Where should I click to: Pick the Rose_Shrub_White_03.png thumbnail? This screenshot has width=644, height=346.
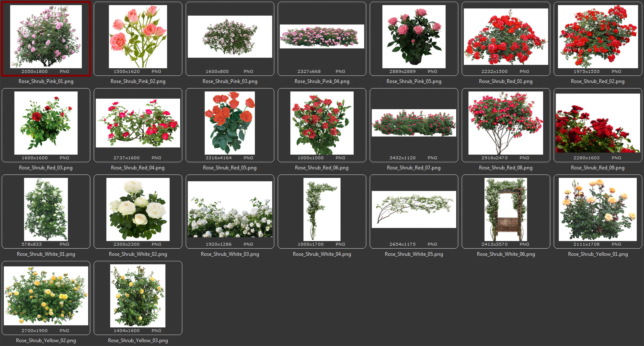point(230,209)
